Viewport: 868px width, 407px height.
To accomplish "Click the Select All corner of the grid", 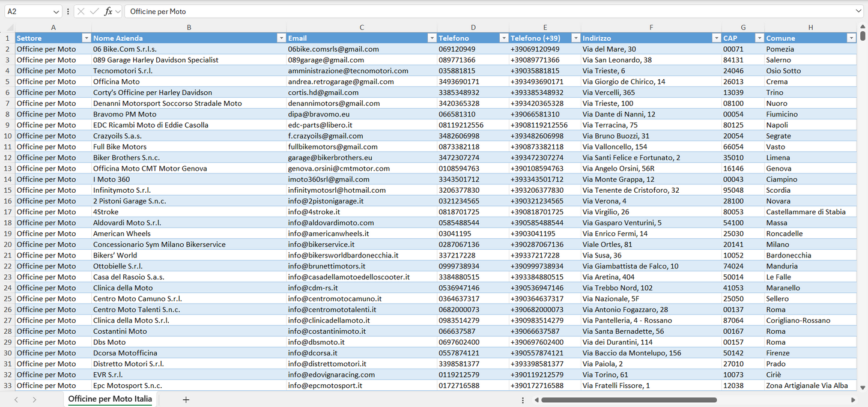I will (7, 27).
